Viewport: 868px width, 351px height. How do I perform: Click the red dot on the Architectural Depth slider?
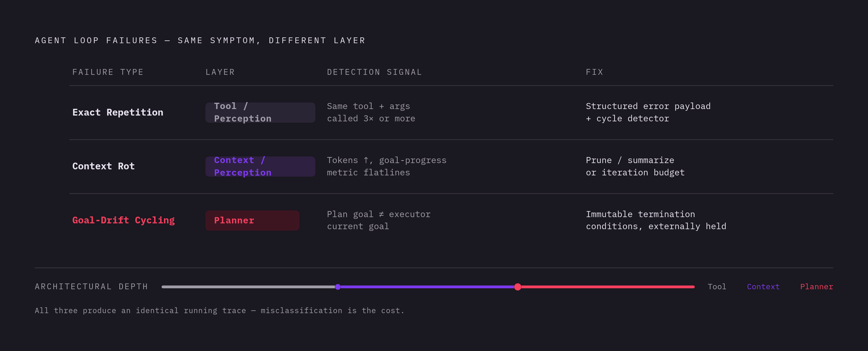point(518,287)
